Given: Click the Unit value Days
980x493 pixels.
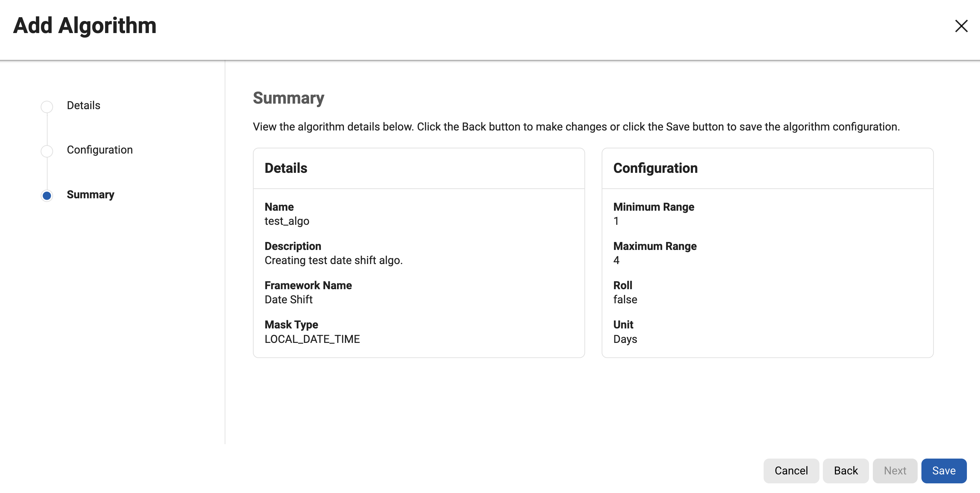Looking at the screenshot, I should point(625,339).
